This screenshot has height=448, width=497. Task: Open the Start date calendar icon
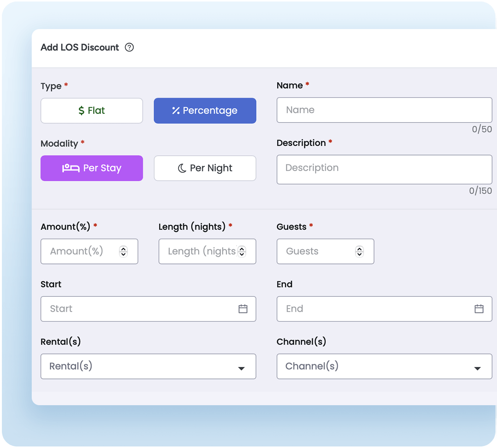coord(243,309)
